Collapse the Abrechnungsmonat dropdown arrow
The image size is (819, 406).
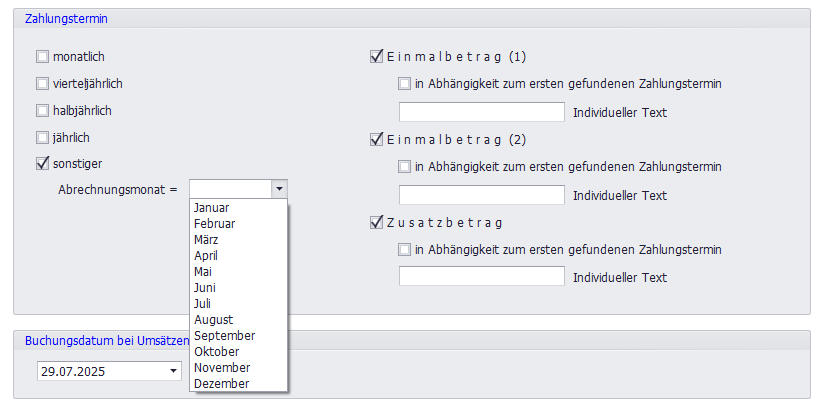click(x=279, y=188)
